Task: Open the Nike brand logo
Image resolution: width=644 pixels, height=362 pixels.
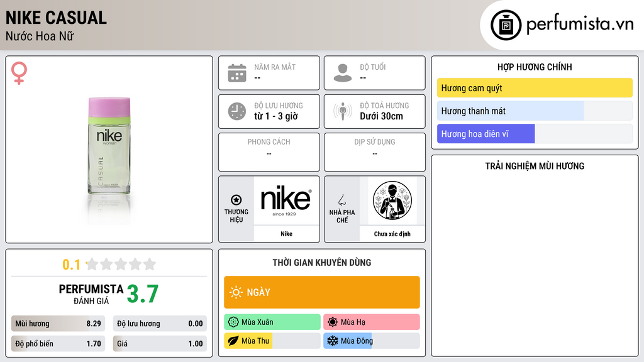Action: tap(286, 200)
